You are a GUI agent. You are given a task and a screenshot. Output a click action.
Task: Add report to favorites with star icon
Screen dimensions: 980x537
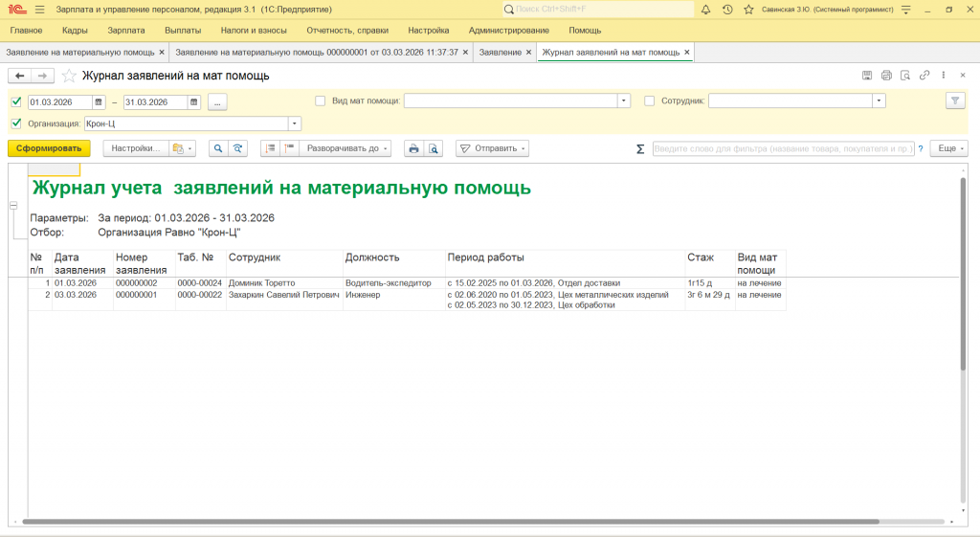[x=69, y=76]
